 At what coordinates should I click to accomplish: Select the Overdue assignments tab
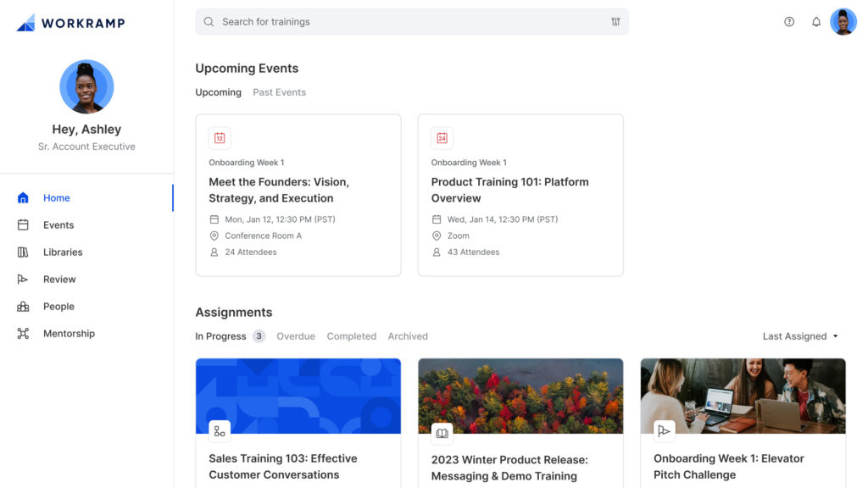tap(296, 335)
